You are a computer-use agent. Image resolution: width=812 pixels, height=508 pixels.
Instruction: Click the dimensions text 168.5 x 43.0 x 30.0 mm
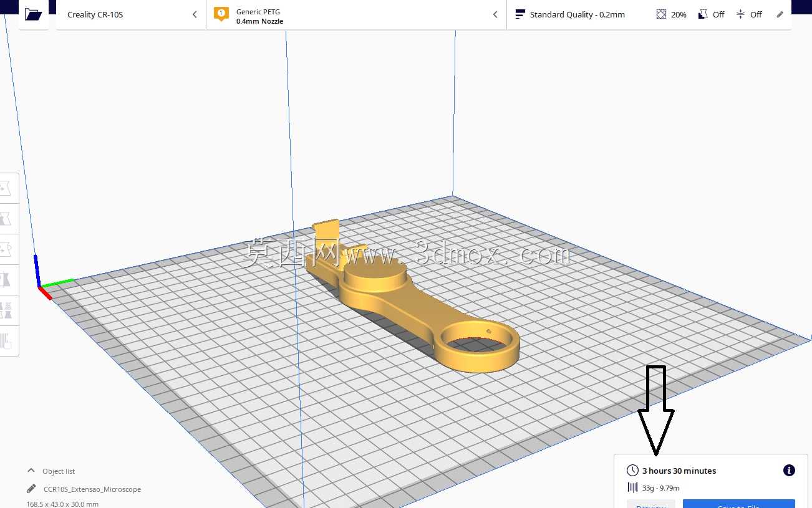point(62,504)
